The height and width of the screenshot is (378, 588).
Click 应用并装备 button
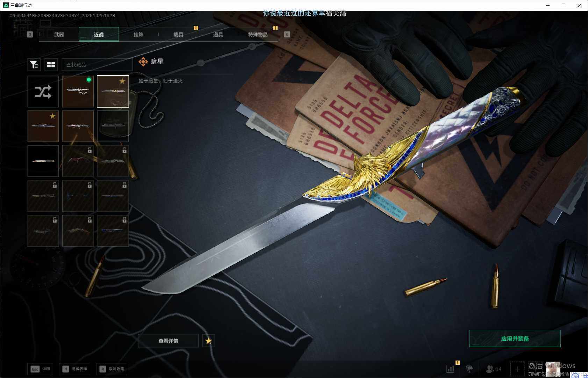click(515, 339)
